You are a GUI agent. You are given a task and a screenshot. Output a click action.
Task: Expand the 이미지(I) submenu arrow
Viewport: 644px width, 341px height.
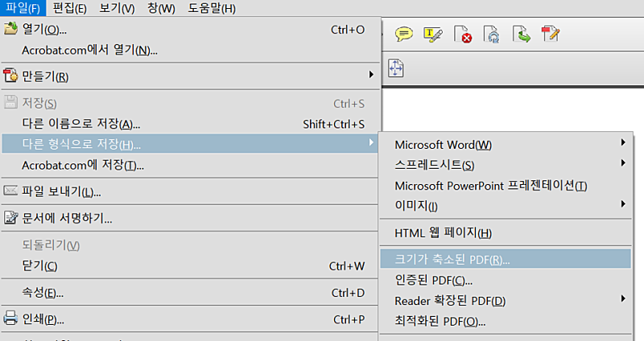[x=623, y=204]
